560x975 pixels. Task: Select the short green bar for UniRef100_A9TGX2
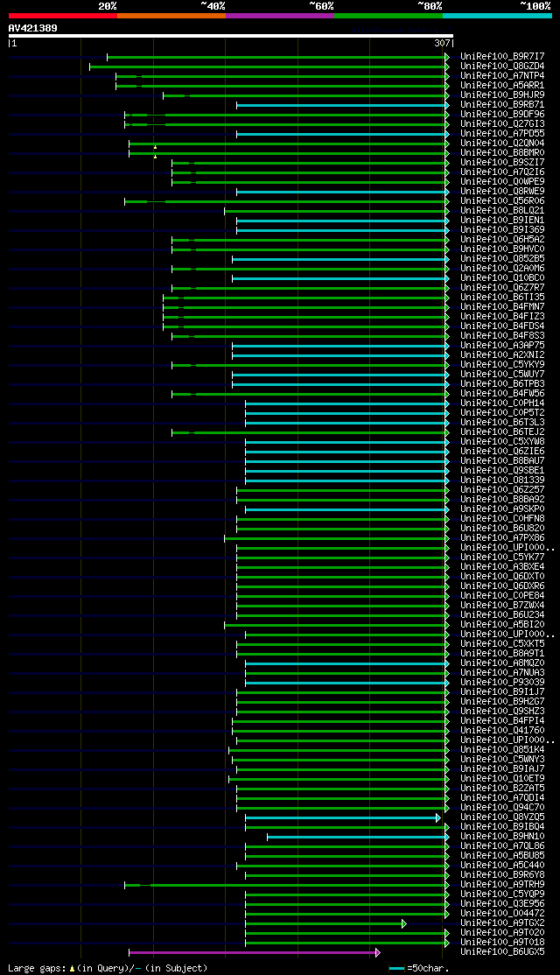point(325,923)
